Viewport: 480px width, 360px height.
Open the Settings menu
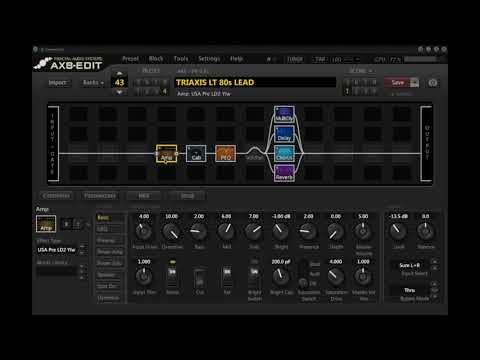(x=209, y=59)
